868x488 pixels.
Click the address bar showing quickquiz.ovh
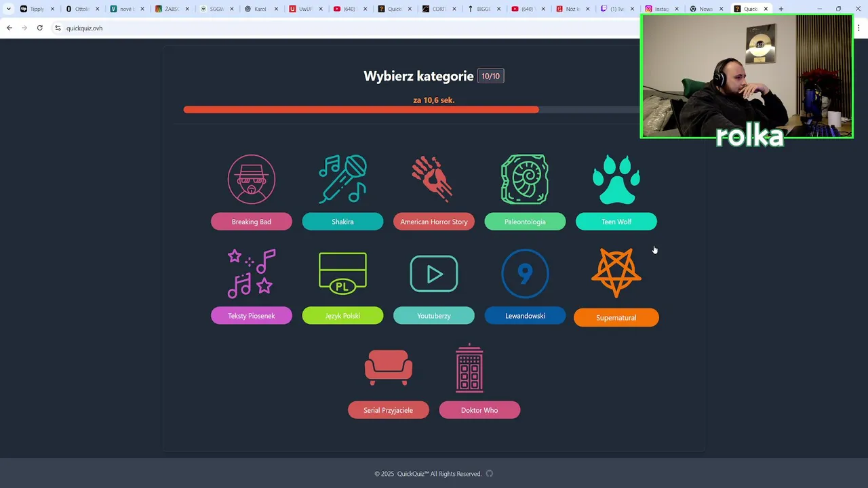click(346, 28)
